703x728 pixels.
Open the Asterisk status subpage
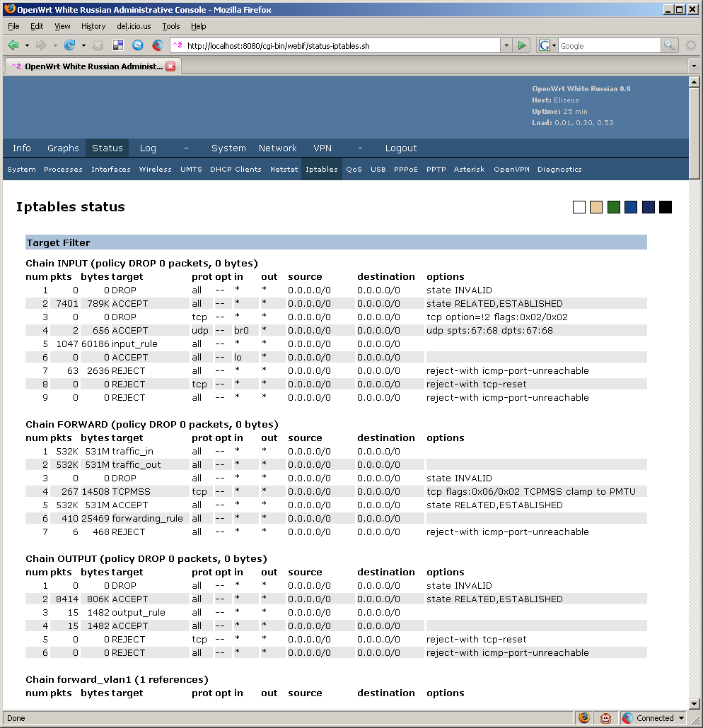(x=470, y=170)
